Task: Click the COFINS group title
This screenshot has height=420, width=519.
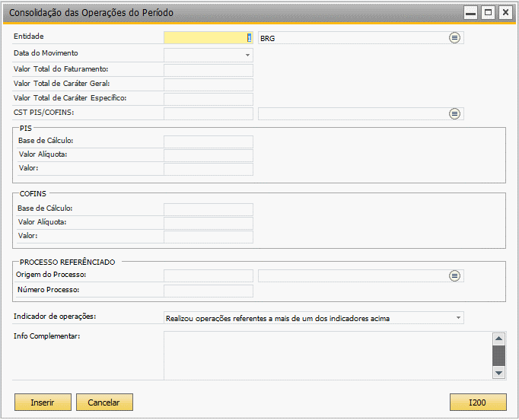Action: point(33,193)
